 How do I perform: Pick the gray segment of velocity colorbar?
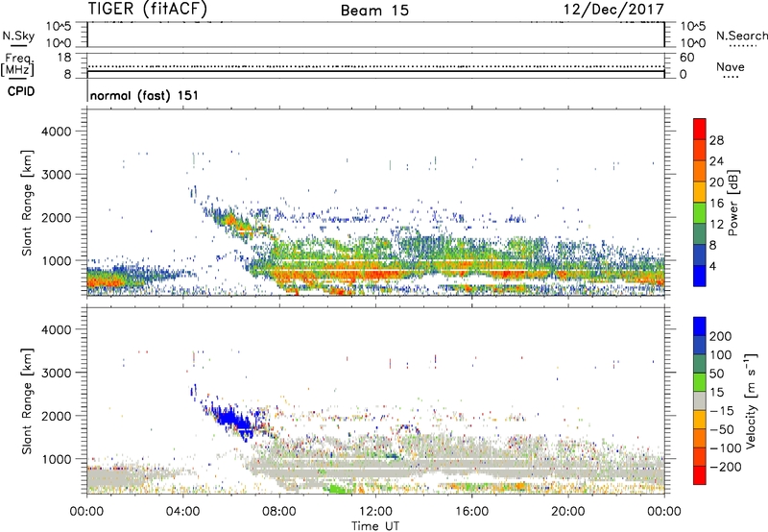coord(700,400)
